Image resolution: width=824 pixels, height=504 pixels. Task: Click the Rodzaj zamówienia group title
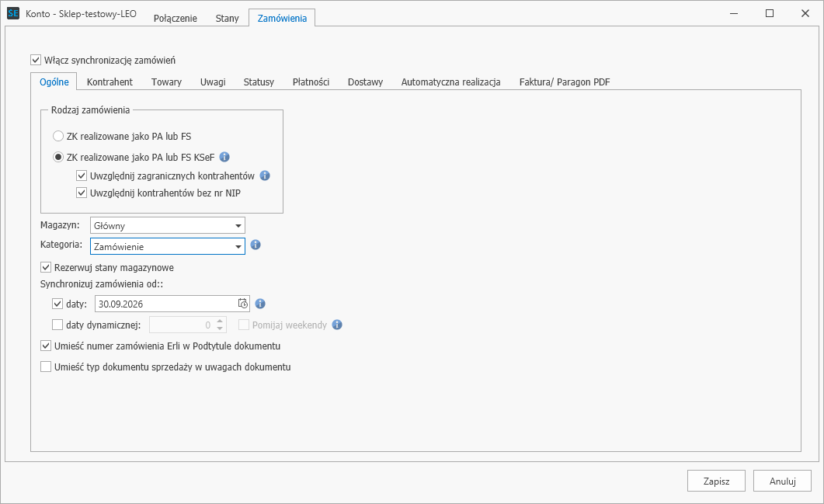[x=90, y=109]
